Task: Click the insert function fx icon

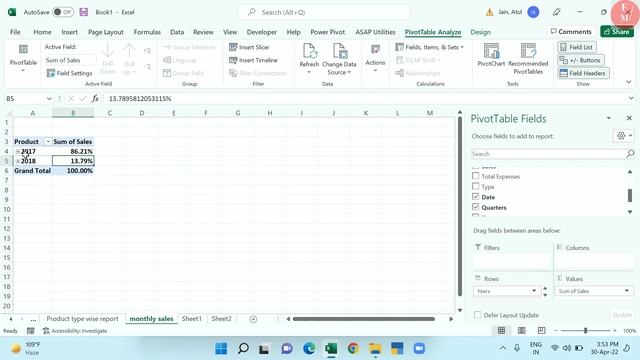Action: coord(95,98)
